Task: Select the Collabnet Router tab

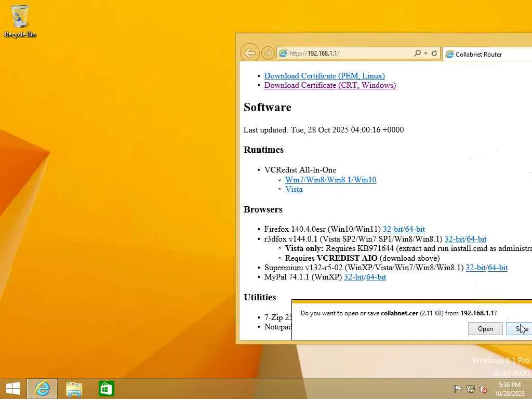Action: click(487, 54)
